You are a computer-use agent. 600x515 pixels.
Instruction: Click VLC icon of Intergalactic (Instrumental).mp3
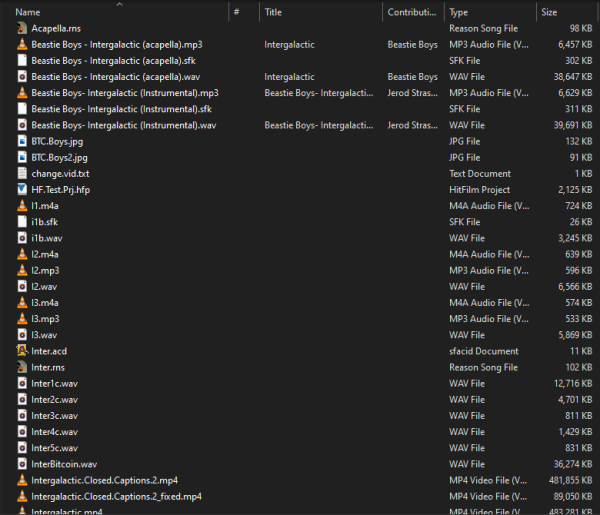22,93
